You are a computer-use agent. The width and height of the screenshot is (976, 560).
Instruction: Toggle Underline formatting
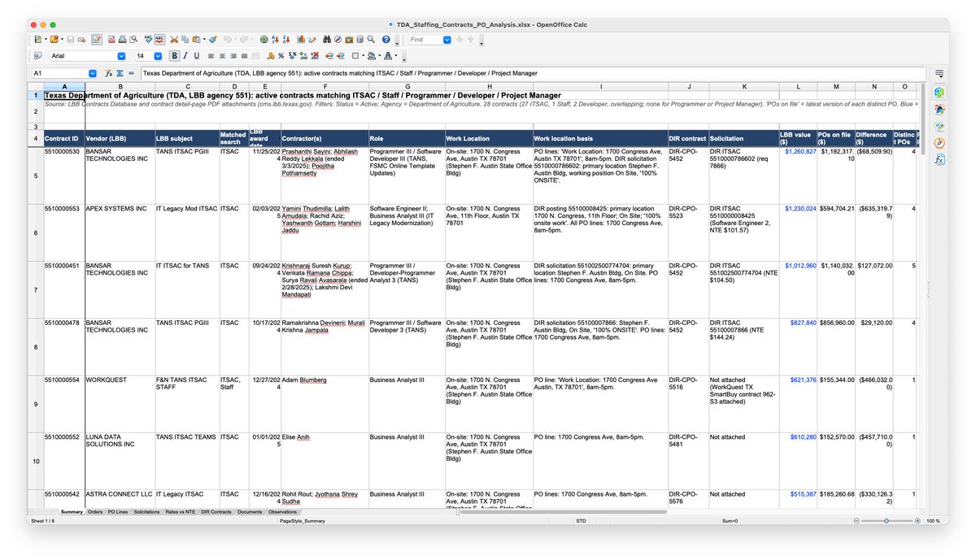(x=196, y=55)
